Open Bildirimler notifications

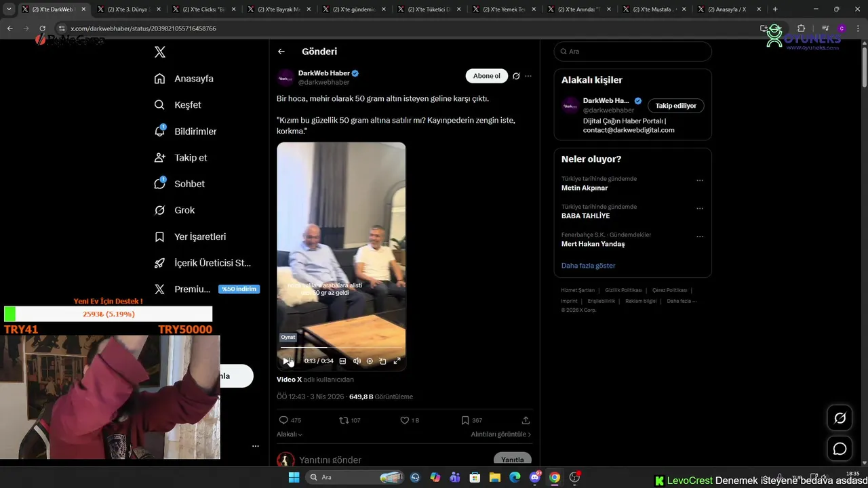tap(185, 131)
